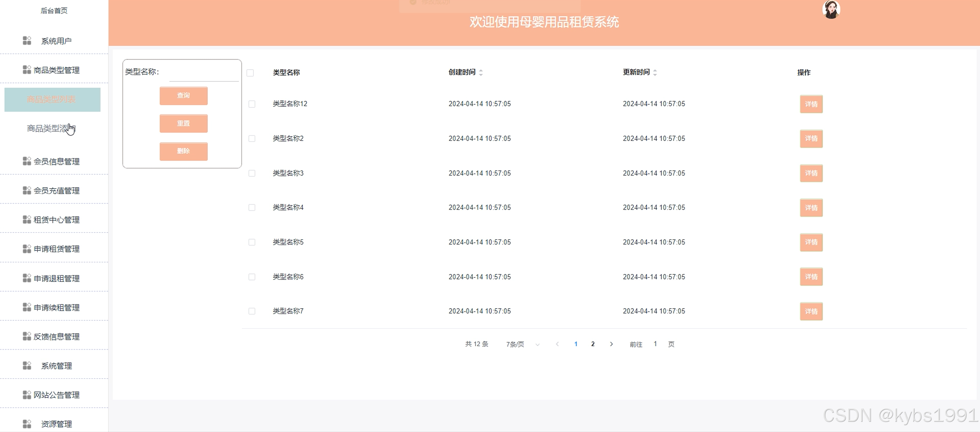
Task: Expand the 申请租赁管理 menu
Action: (56, 249)
